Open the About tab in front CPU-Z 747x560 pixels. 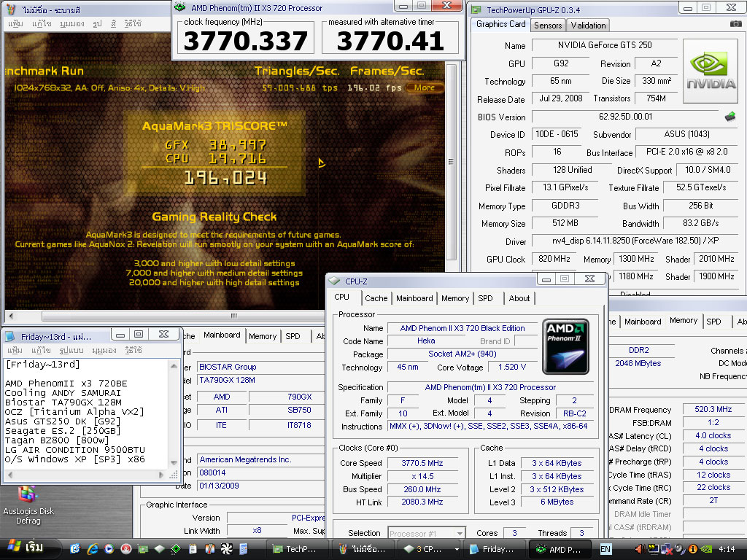(x=519, y=298)
